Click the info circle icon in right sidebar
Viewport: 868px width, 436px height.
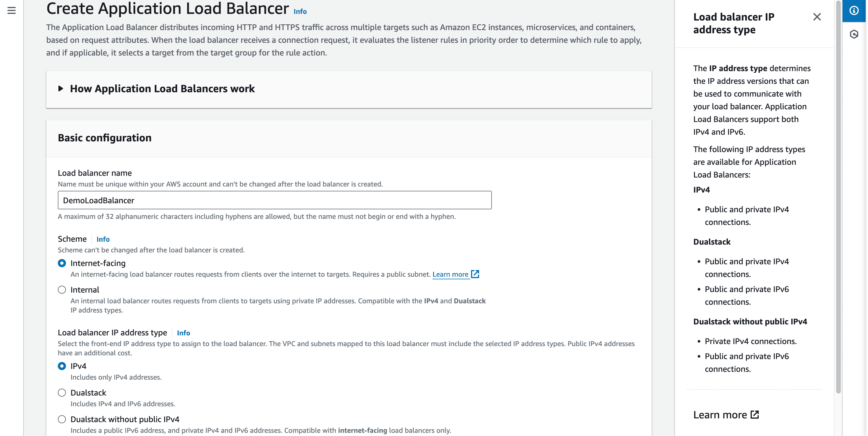tap(854, 10)
